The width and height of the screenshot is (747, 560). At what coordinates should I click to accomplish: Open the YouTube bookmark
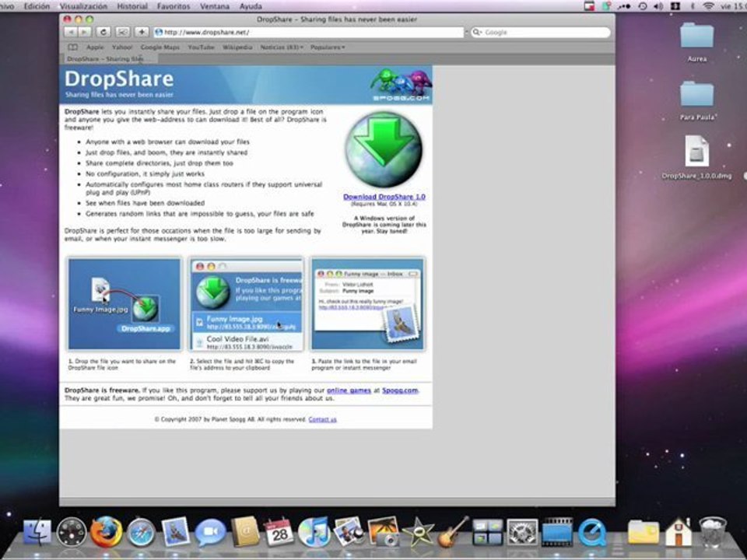click(201, 47)
